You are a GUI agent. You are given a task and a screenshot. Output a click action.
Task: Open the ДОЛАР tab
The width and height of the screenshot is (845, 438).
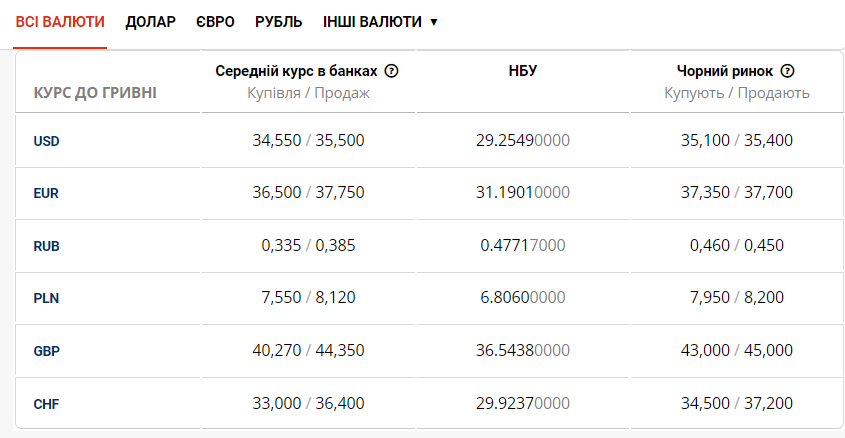click(150, 21)
